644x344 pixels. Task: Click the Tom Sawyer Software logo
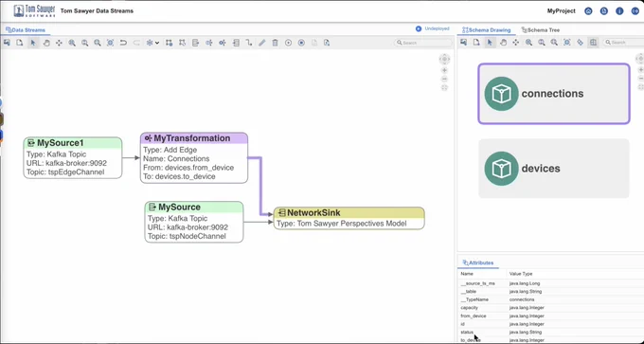[34, 11]
